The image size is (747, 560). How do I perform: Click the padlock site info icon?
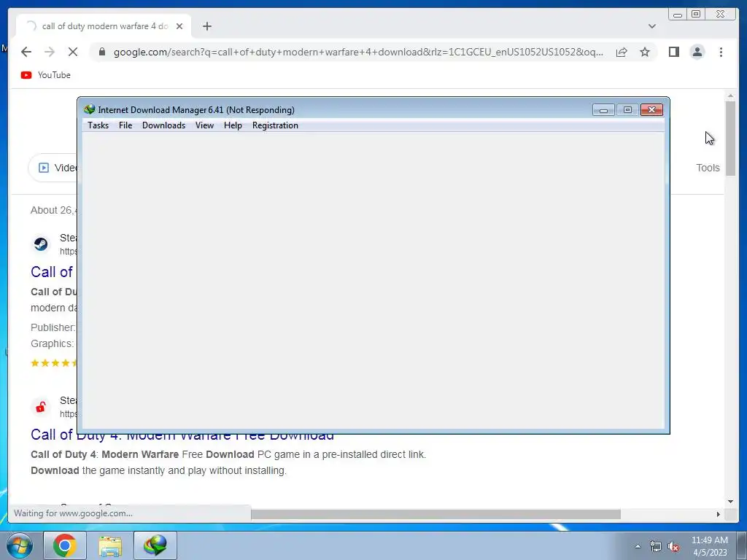(x=102, y=52)
